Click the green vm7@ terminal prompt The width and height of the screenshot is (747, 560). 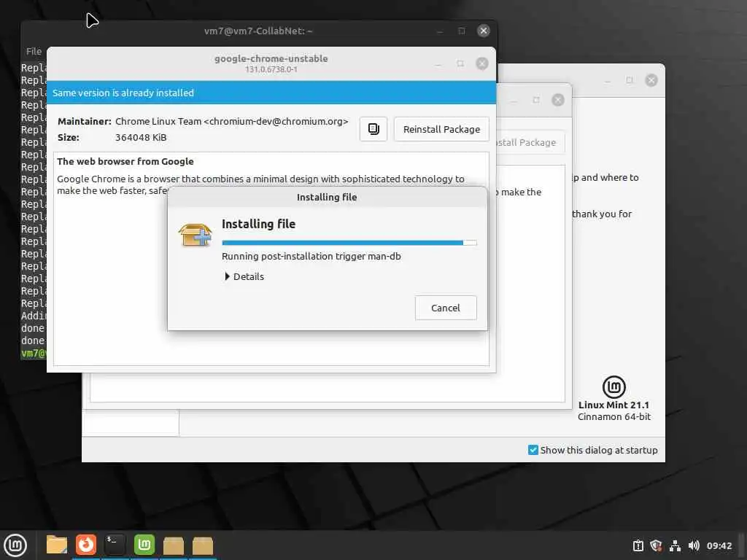coord(34,354)
